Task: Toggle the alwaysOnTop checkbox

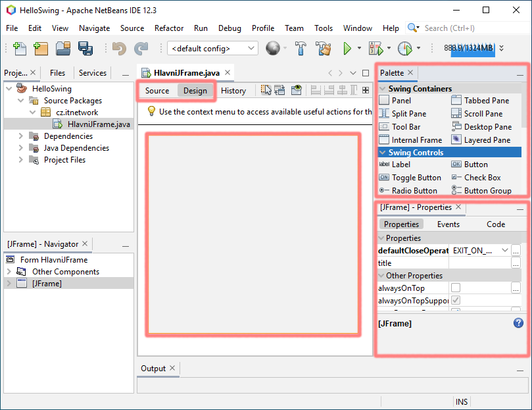Action: pos(456,288)
